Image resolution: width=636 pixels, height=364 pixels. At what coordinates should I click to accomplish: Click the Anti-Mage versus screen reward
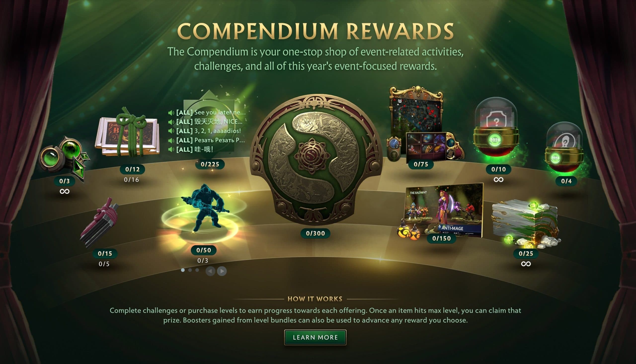pyautogui.click(x=440, y=211)
